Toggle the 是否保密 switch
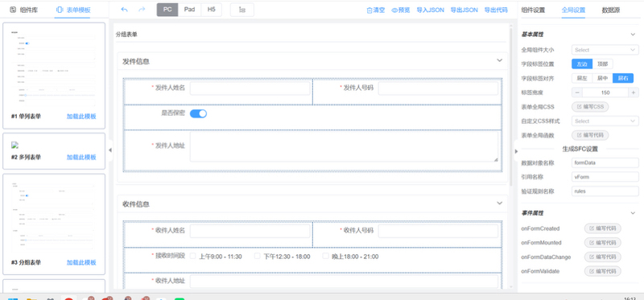 coord(198,113)
